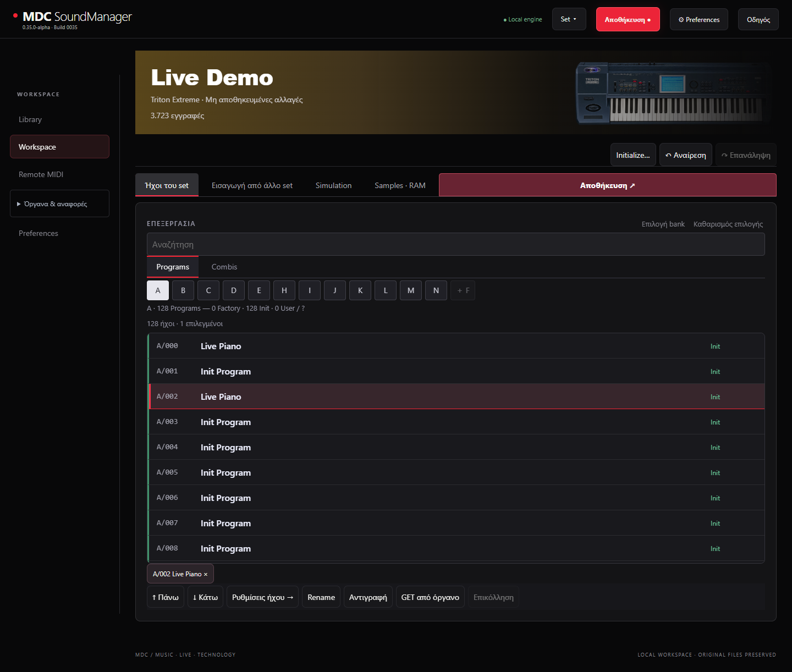792x672 pixels.
Task: Open the Set dropdown menu
Action: click(569, 19)
